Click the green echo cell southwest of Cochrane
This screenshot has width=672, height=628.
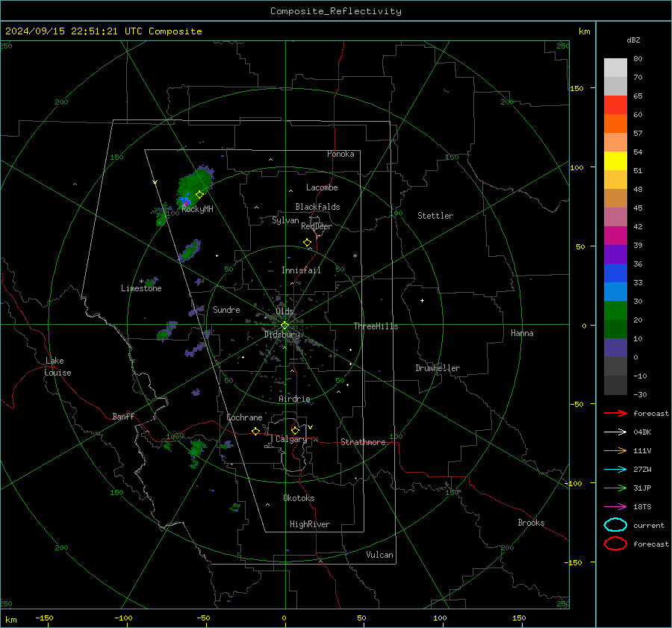click(196, 448)
